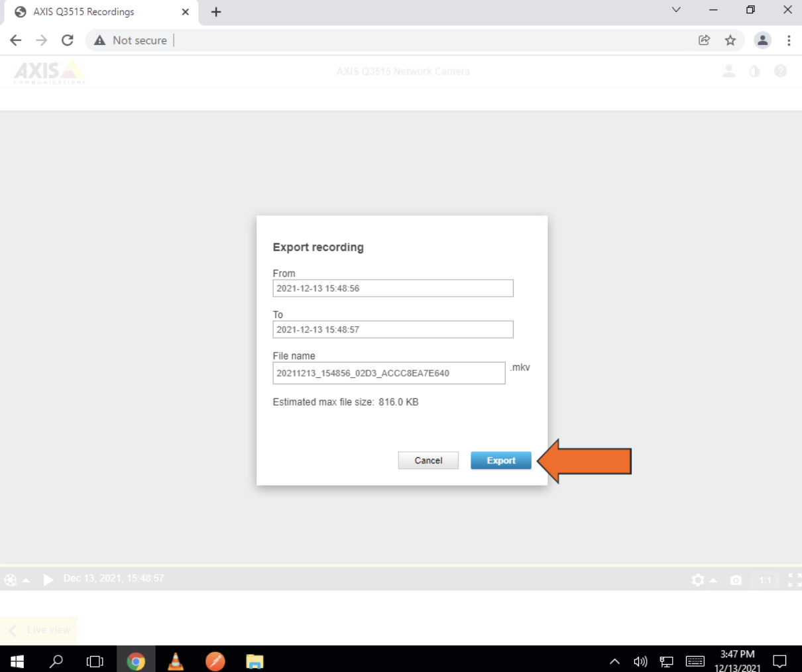Viewport: 802px width, 672px height.
Task: Expand the chevron next to the reel icon
Action: click(27, 579)
